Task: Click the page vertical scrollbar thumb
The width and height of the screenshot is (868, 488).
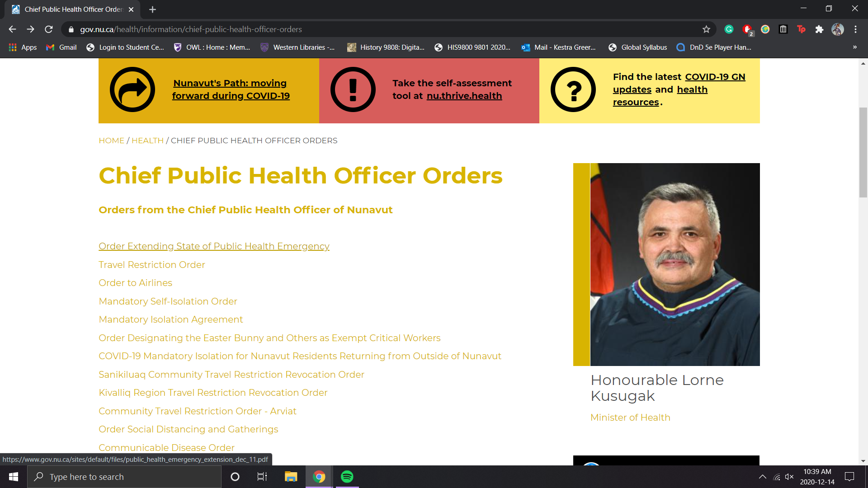Action: [x=863, y=151]
